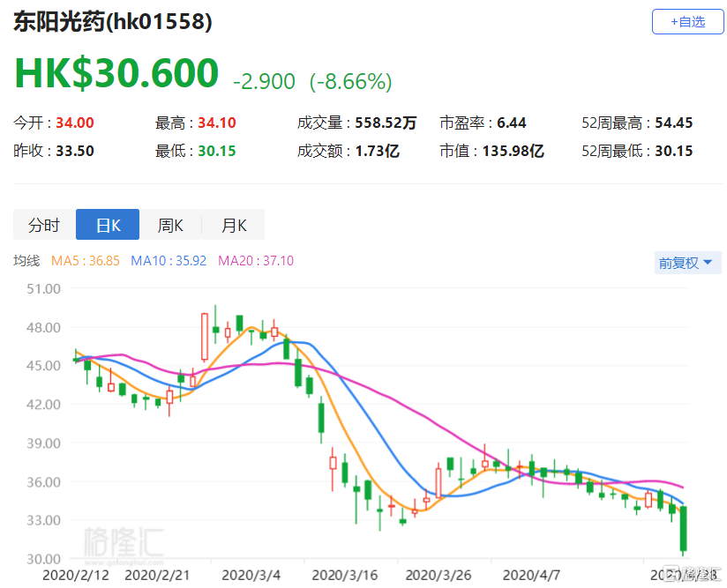Click the 市盈率 value 6.44
The height and width of the screenshot is (588, 727).
(x=512, y=123)
